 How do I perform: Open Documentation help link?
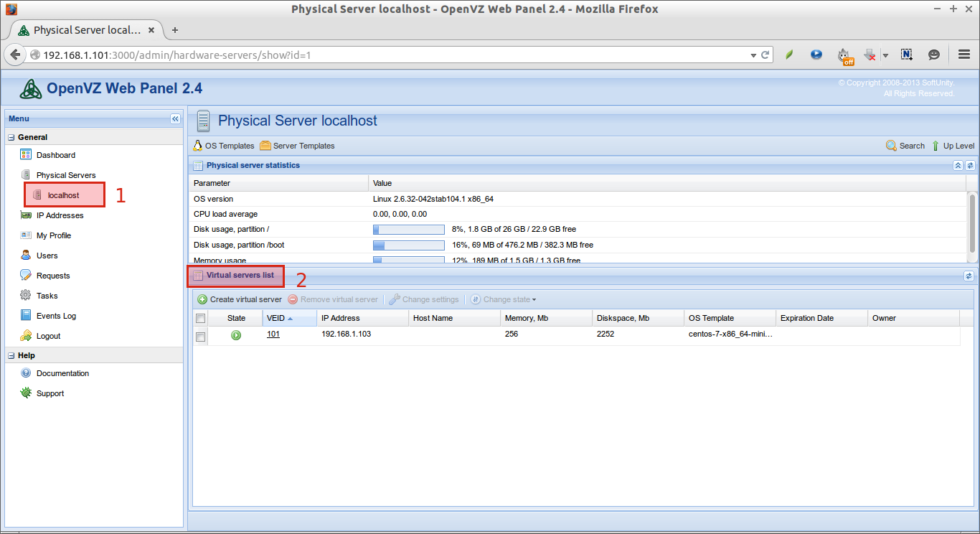(63, 373)
